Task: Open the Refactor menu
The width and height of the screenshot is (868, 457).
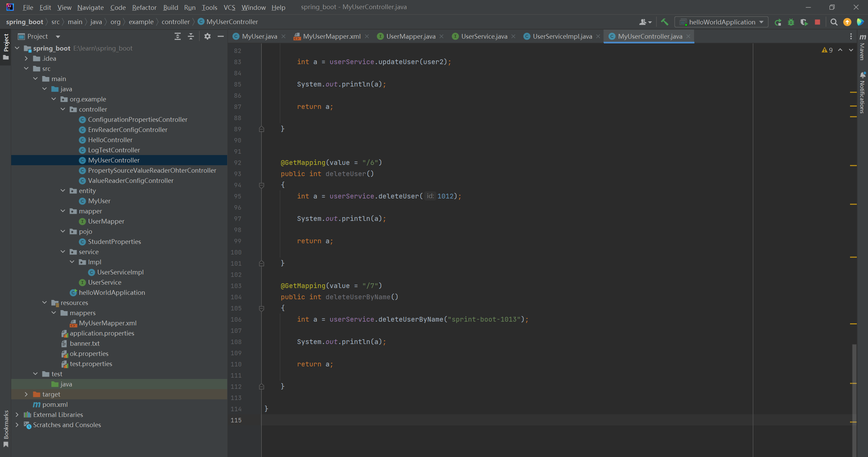Action: (x=144, y=7)
